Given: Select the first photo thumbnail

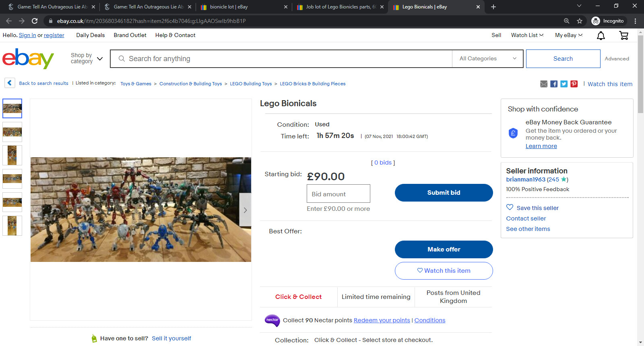Looking at the screenshot, I should click(12, 108).
